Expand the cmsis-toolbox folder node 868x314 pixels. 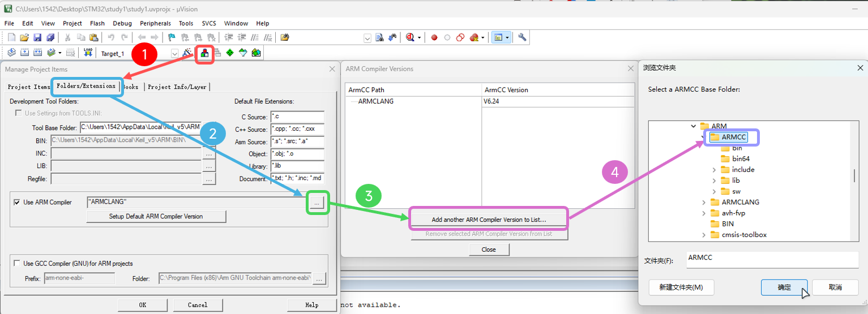coord(704,234)
